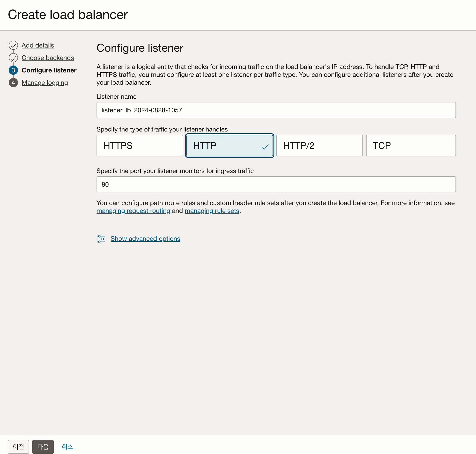476x454 pixels.
Task: Expand Show advanced options
Action: tap(145, 239)
